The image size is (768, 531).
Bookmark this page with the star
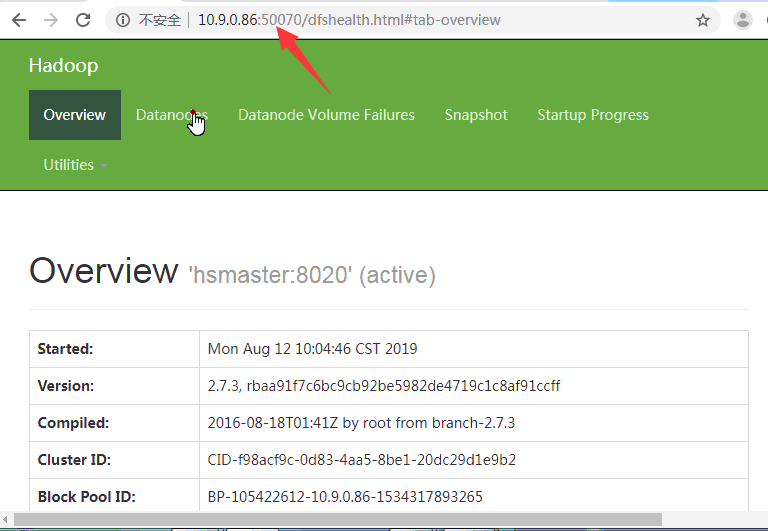(703, 20)
